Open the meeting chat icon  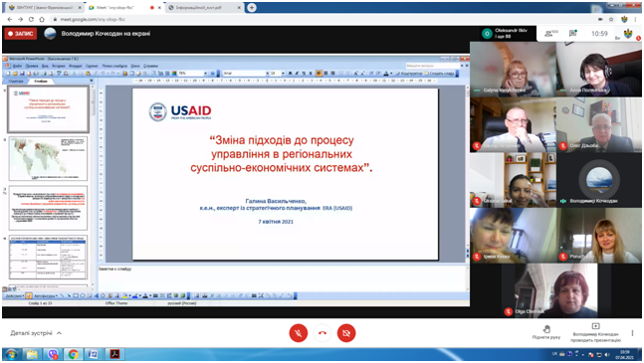573,34
